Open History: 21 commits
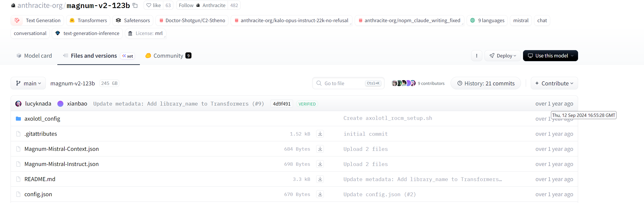 pos(486,83)
